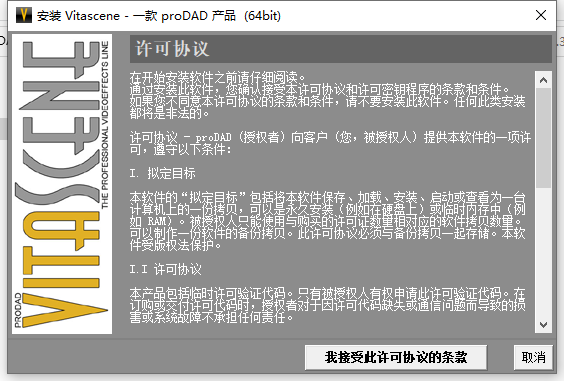This screenshot has width=564, height=381.
Task: Click the license text scrollbar thumb
Action: click(543, 138)
